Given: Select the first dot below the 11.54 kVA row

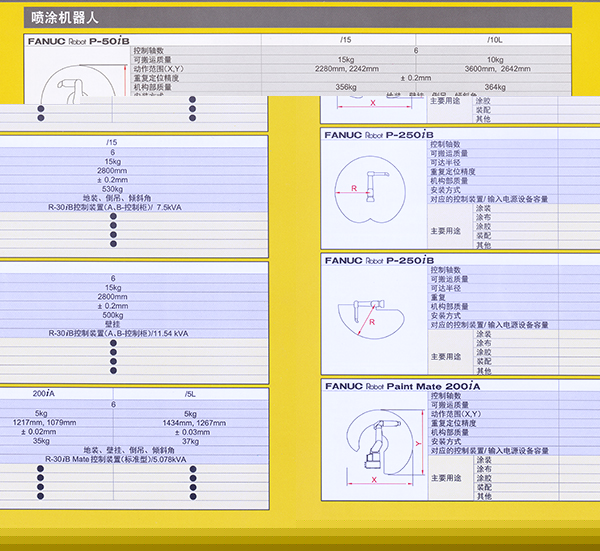Looking at the screenshot, I should [111, 342].
